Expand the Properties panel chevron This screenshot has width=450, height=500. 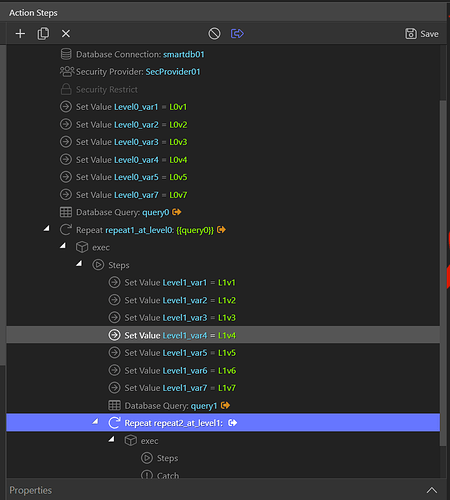coord(432,490)
